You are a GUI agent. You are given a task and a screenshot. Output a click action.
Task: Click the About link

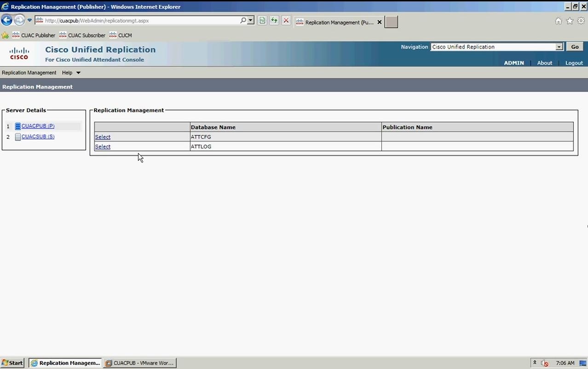545,63
